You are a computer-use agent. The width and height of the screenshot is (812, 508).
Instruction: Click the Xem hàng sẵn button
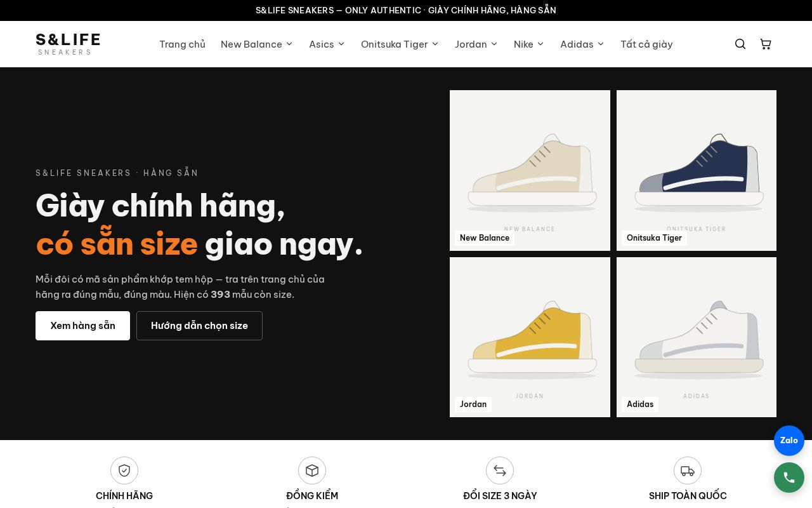pyautogui.click(x=82, y=326)
